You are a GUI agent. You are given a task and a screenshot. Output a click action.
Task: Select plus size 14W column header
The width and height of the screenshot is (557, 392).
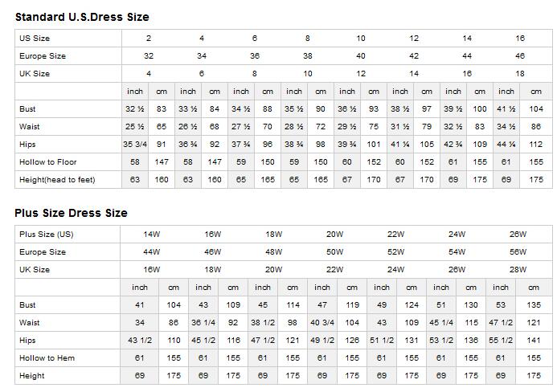(152, 235)
